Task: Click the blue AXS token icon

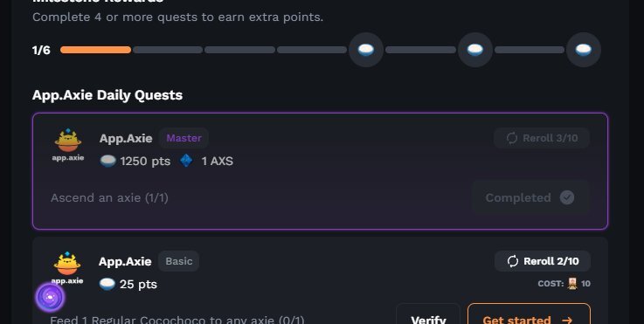Action: coord(186,161)
